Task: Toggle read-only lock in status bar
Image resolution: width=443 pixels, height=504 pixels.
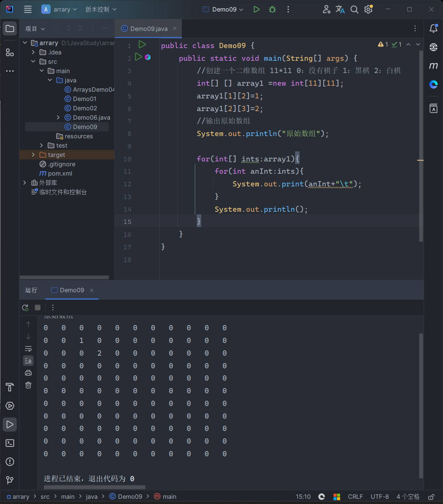Action: click(431, 497)
